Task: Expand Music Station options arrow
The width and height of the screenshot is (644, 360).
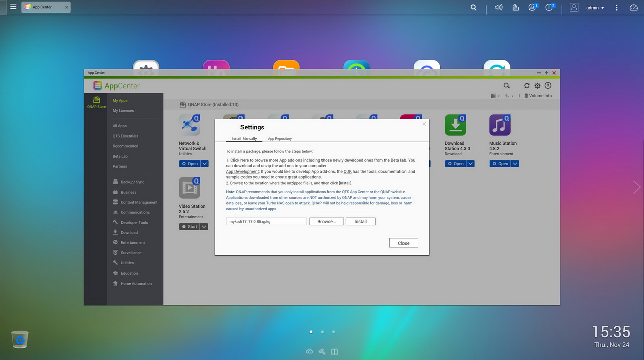Action: 515,164
